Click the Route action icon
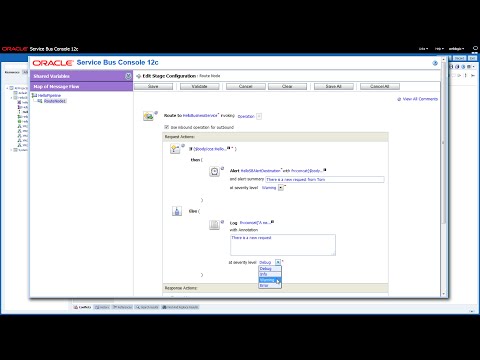Viewport: 480px width, 360px height. point(148,116)
